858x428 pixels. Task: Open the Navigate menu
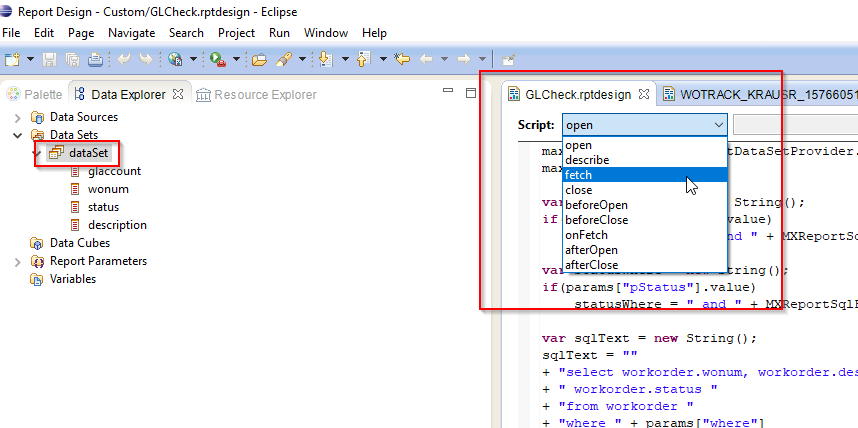[x=131, y=33]
